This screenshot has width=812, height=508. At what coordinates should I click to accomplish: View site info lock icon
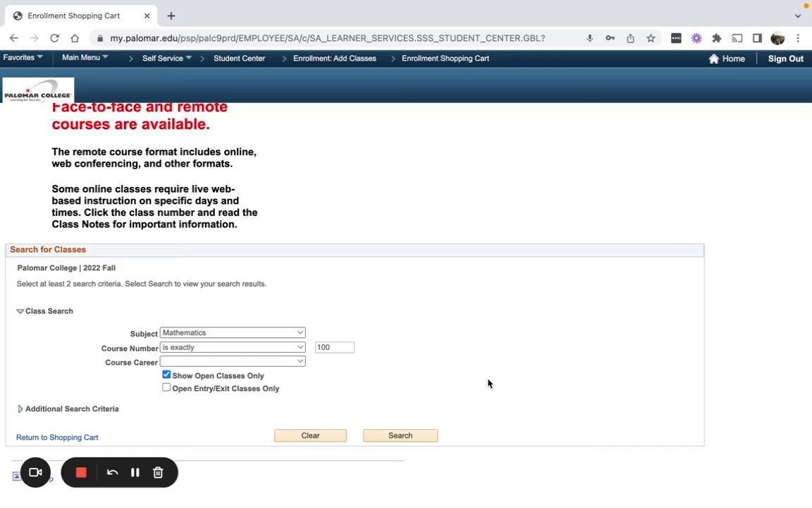coord(100,38)
